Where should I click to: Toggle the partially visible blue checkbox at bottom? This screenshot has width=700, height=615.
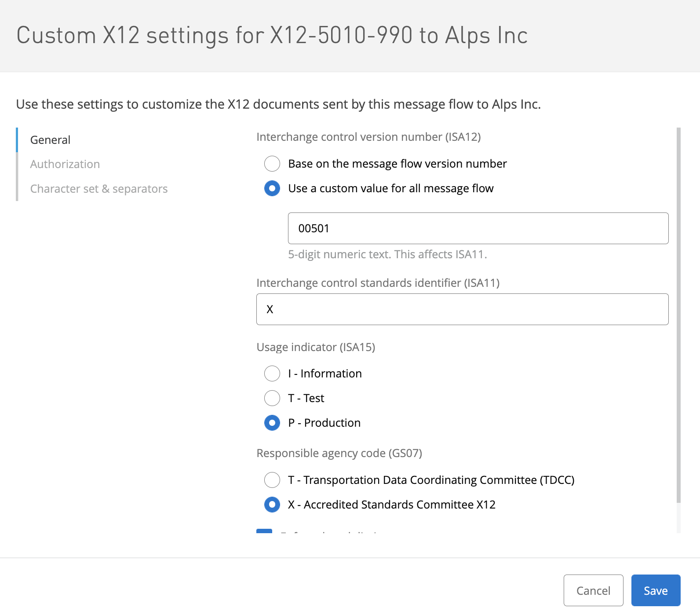[264, 531]
